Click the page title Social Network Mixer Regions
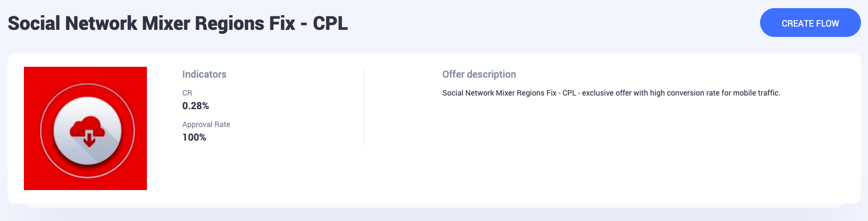The height and width of the screenshot is (221, 868). (137, 23)
